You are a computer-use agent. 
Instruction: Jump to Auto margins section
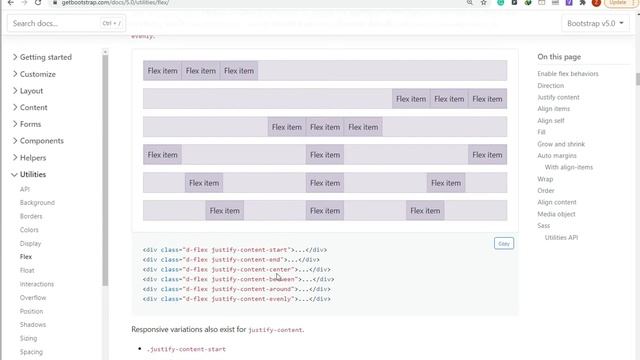coord(557,156)
